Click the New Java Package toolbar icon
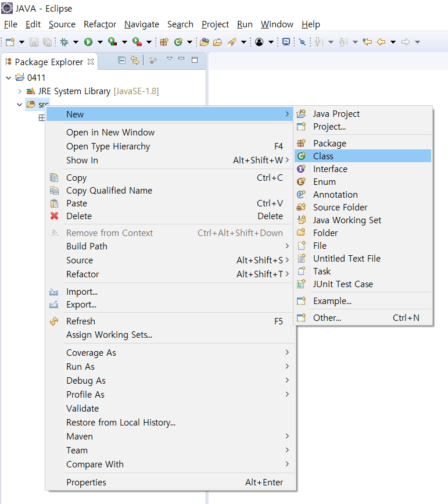The height and width of the screenshot is (504, 448). 164,42
